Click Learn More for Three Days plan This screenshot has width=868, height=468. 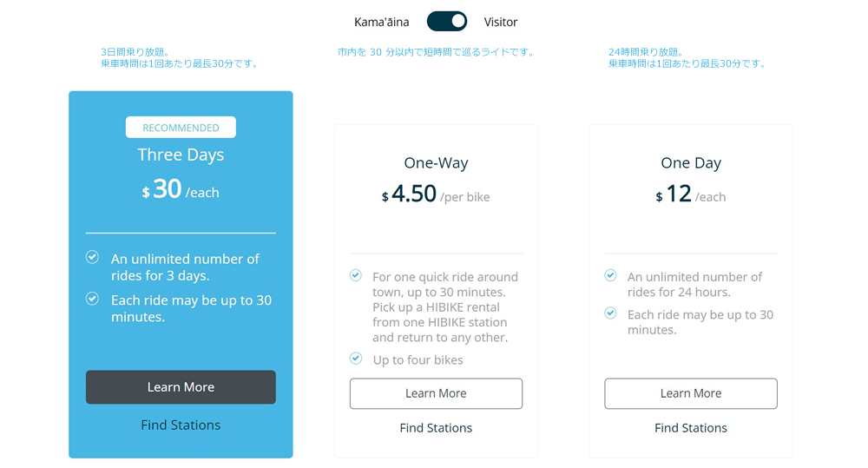(x=181, y=387)
